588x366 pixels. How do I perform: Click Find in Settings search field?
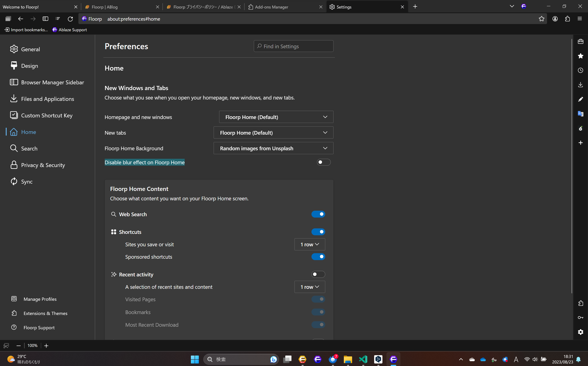click(x=293, y=46)
